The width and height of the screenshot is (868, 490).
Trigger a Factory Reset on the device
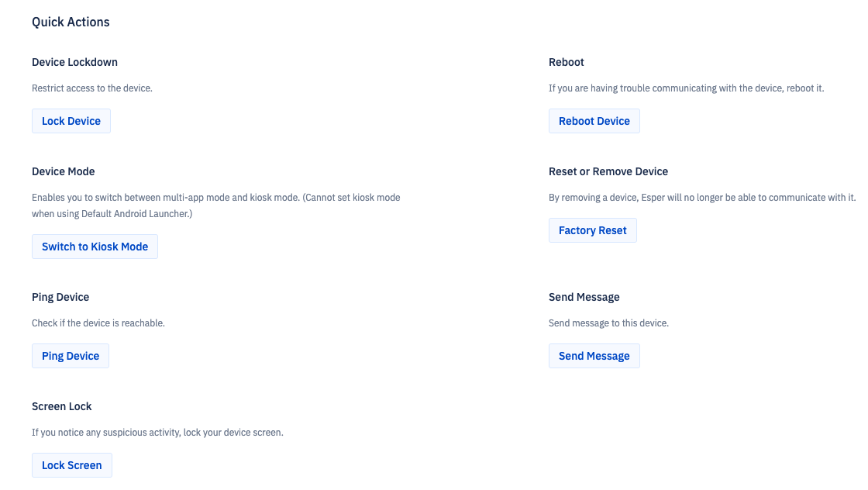592,229
